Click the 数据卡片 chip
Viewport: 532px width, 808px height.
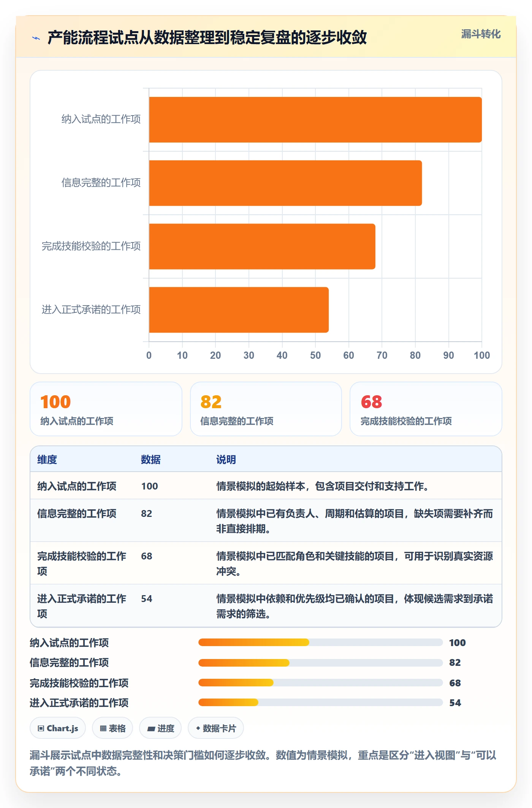click(216, 728)
